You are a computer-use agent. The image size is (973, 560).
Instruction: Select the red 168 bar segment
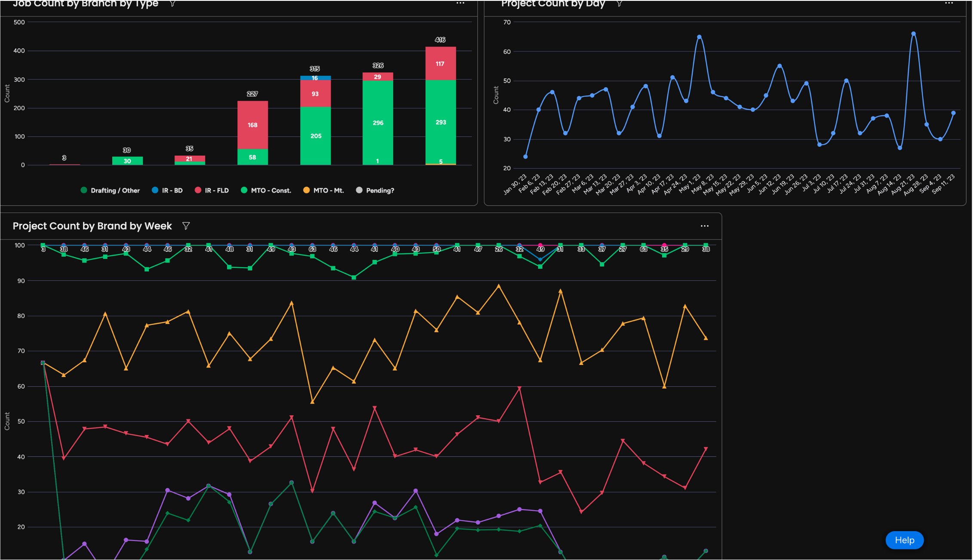tap(252, 125)
